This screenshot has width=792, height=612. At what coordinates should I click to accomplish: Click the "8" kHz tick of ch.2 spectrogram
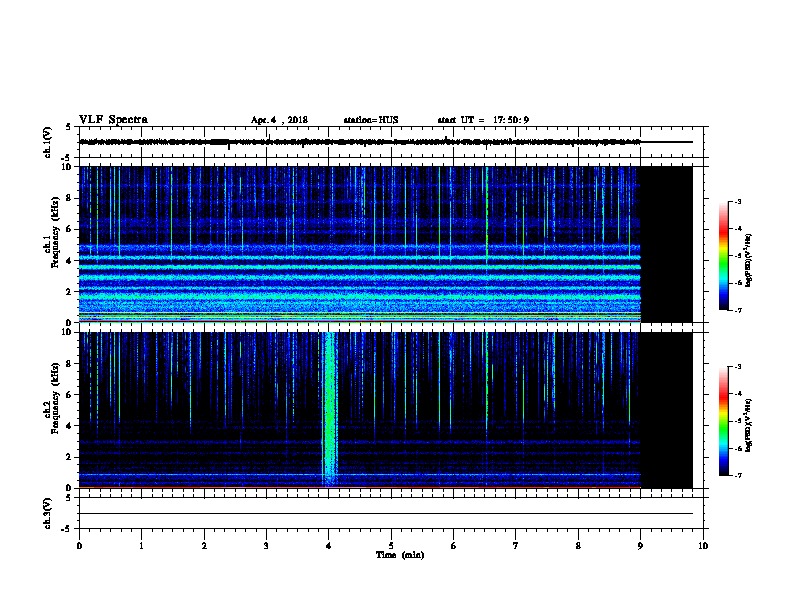point(70,364)
